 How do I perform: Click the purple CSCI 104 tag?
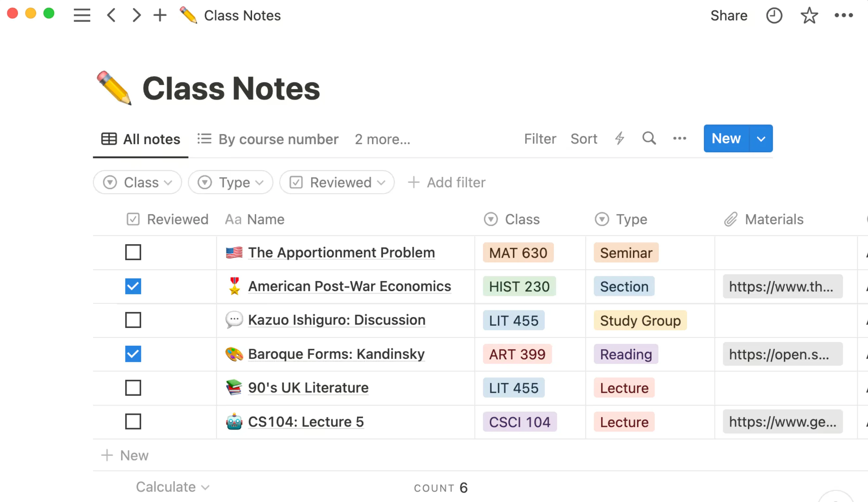click(x=520, y=422)
